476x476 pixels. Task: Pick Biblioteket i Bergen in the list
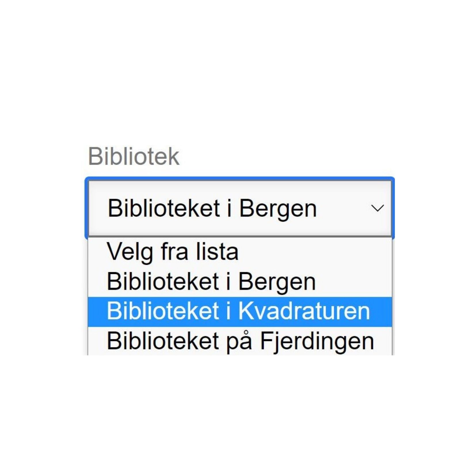[x=240, y=282]
